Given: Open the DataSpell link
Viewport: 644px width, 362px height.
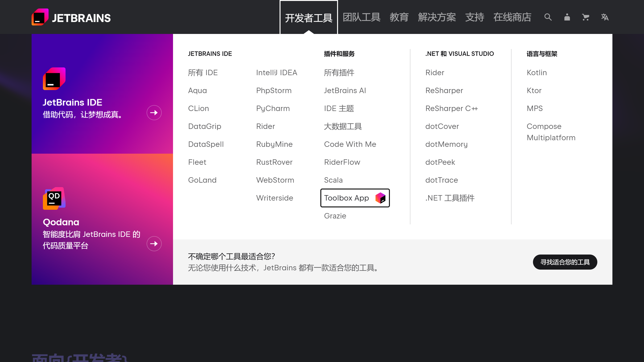Looking at the screenshot, I should (x=206, y=144).
